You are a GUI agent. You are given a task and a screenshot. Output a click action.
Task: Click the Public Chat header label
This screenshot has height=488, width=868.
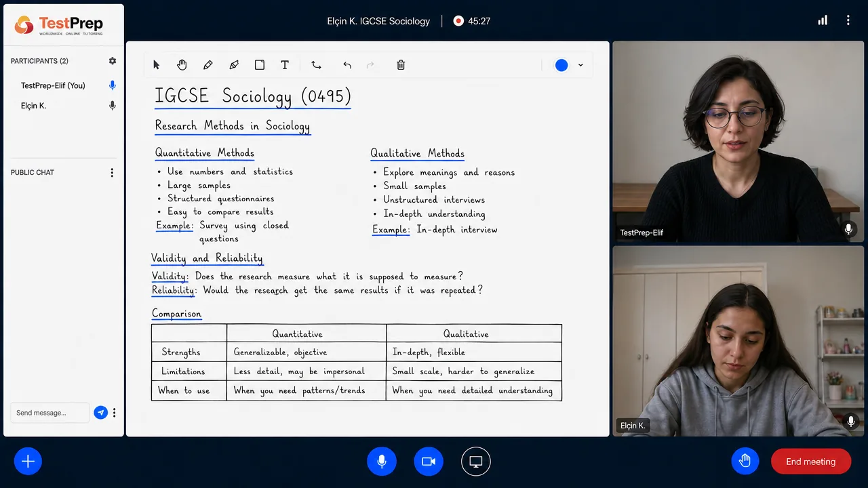point(33,173)
